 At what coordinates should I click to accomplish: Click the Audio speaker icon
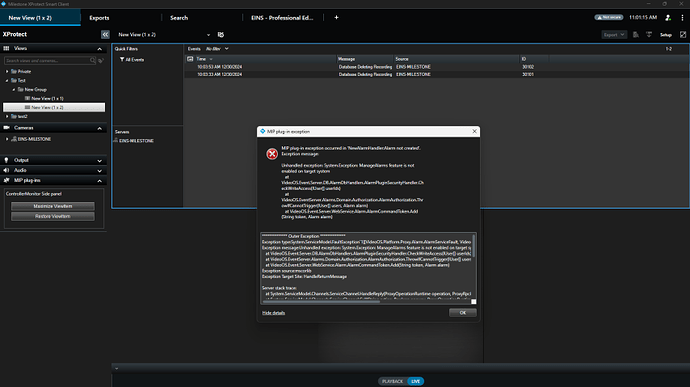pyautogui.click(x=6, y=170)
